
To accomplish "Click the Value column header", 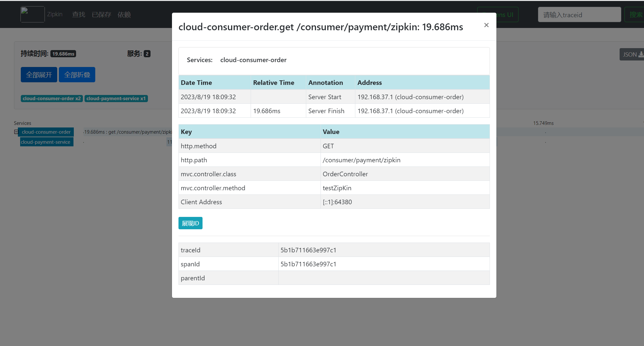I will click(405, 132).
